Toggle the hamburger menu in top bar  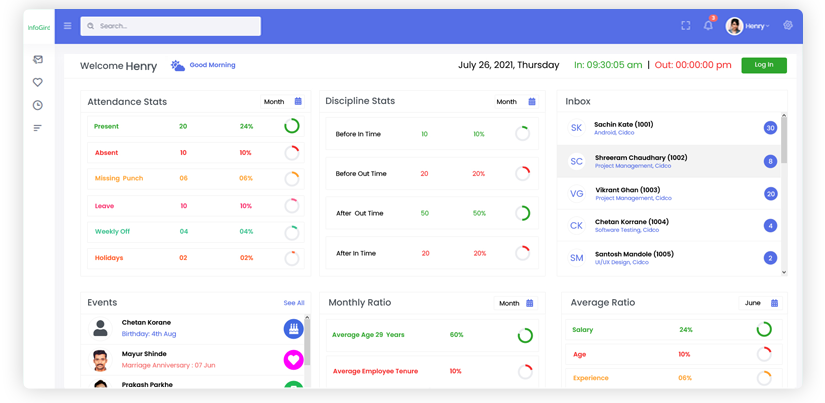point(68,26)
